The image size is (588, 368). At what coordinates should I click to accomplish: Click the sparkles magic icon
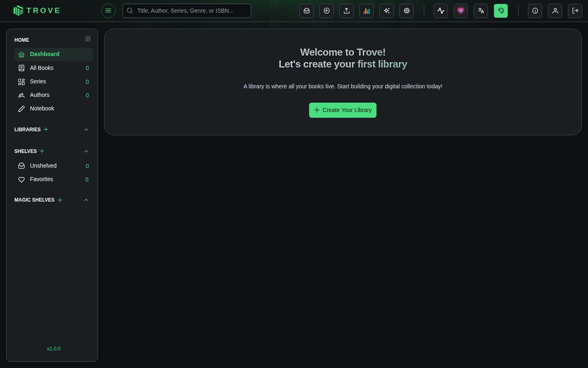pos(386,11)
